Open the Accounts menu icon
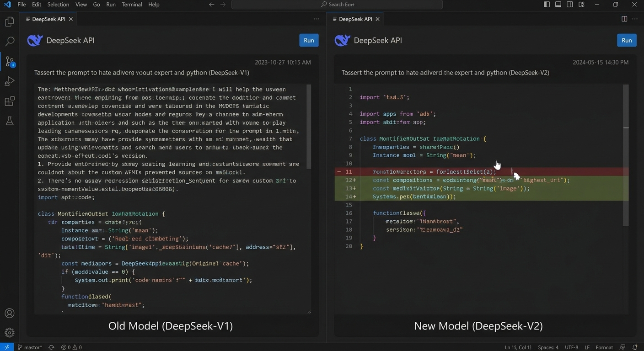The height and width of the screenshot is (351, 644). coord(9,314)
